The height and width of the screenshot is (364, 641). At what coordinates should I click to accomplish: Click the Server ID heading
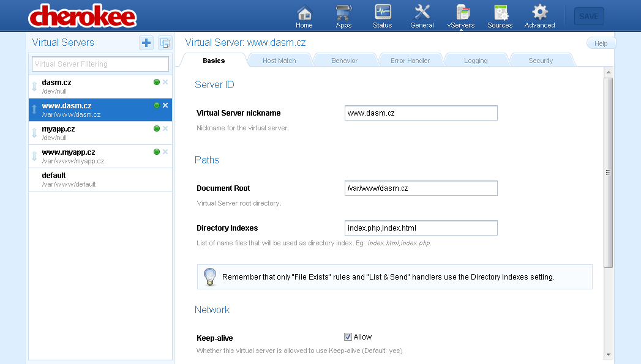(215, 84)
